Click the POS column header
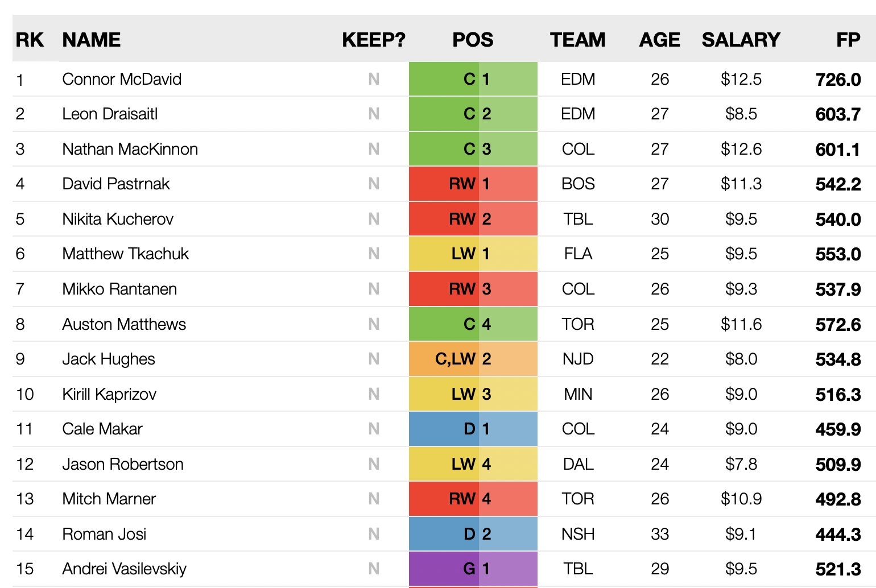 tap(473, 40)
